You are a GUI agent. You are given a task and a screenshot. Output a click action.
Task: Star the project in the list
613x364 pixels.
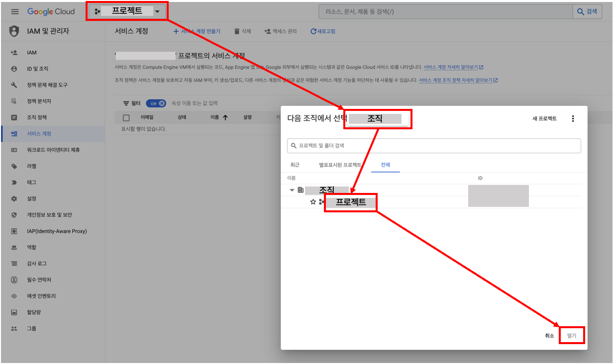(313, 202)
